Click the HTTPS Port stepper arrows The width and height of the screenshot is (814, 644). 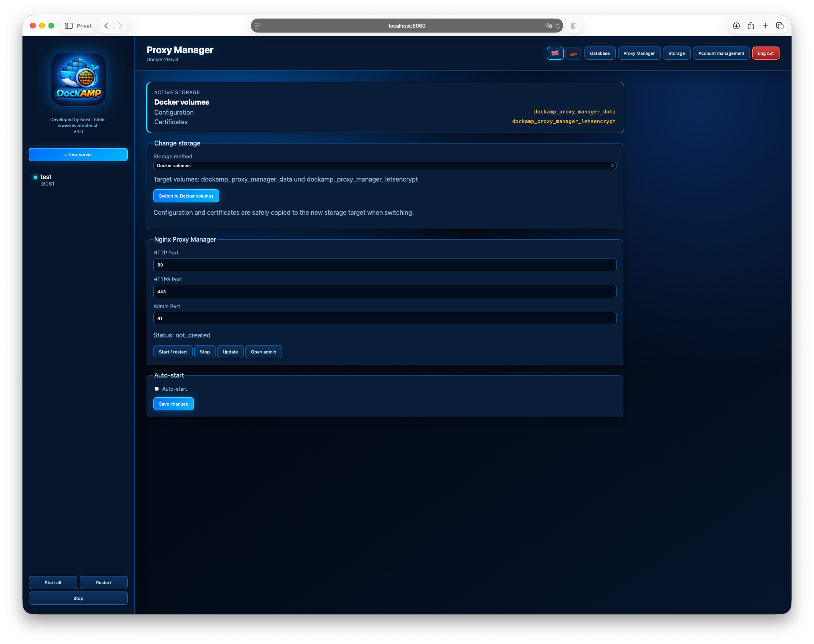[610, 292]
